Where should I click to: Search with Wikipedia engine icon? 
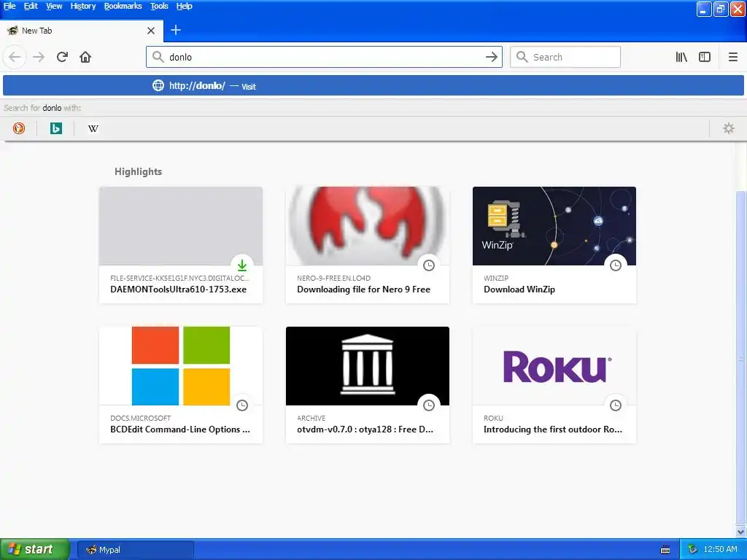(93, 128)
